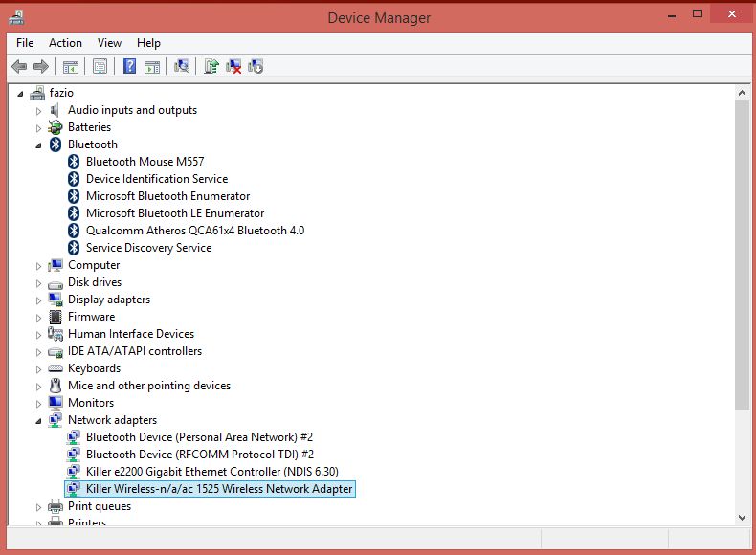Expand Human Interface Devices category
Screen dimensions: 756x555
[x=38, y=335]
